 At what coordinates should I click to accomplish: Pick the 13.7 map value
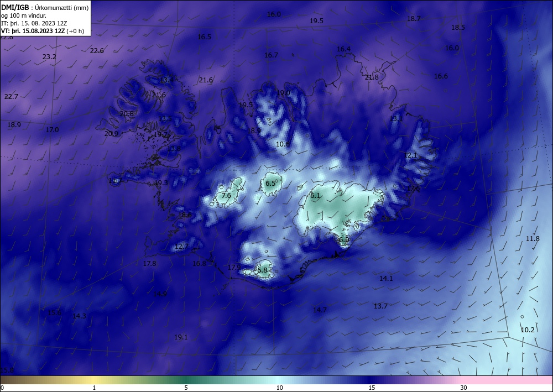(380, 306)
